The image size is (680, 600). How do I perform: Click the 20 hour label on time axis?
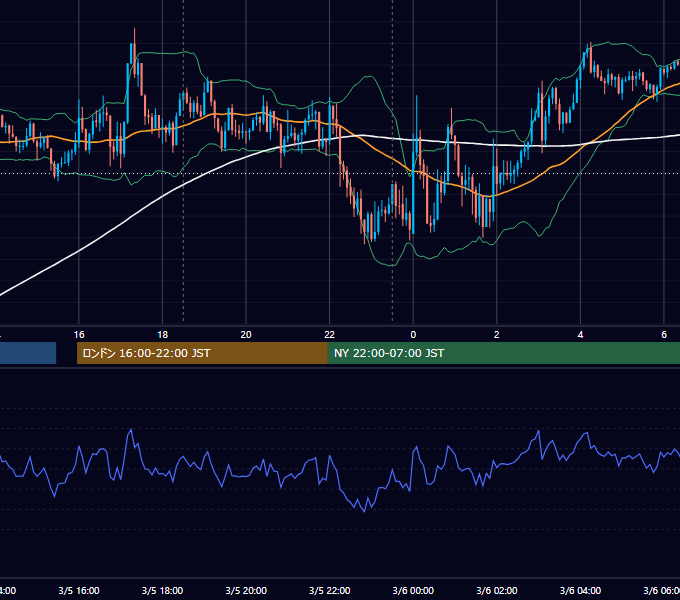pyautogui.click(x=246, y=335)
